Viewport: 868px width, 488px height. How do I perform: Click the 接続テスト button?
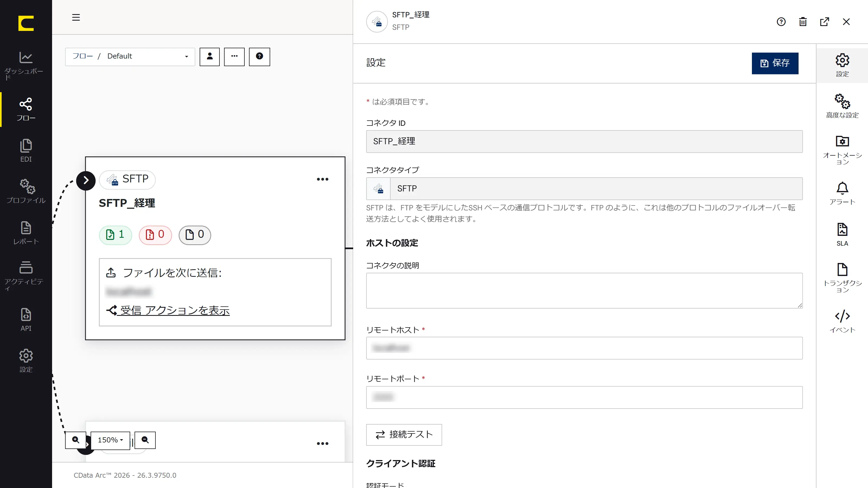point(404,434)
